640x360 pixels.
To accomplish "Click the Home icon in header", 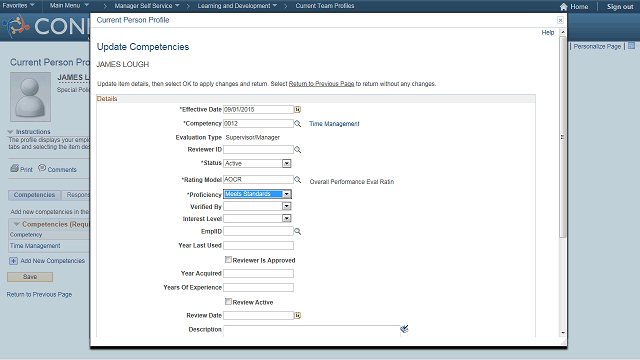I will coord(564,7).
